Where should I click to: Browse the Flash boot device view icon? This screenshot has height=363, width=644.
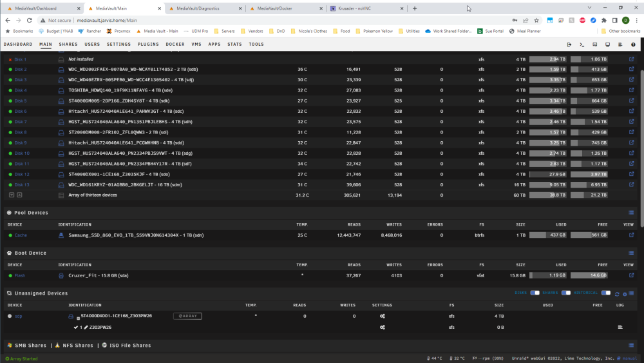[631, 275]
